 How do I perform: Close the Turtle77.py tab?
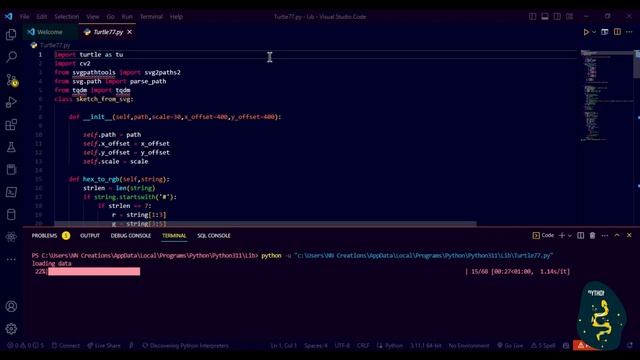[129, 32]
